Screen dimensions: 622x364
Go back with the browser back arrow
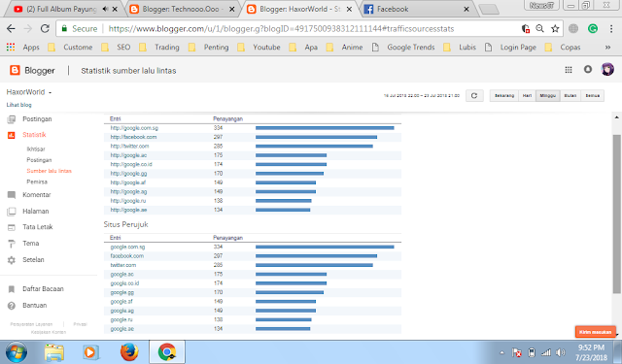(x=11, y=28)
